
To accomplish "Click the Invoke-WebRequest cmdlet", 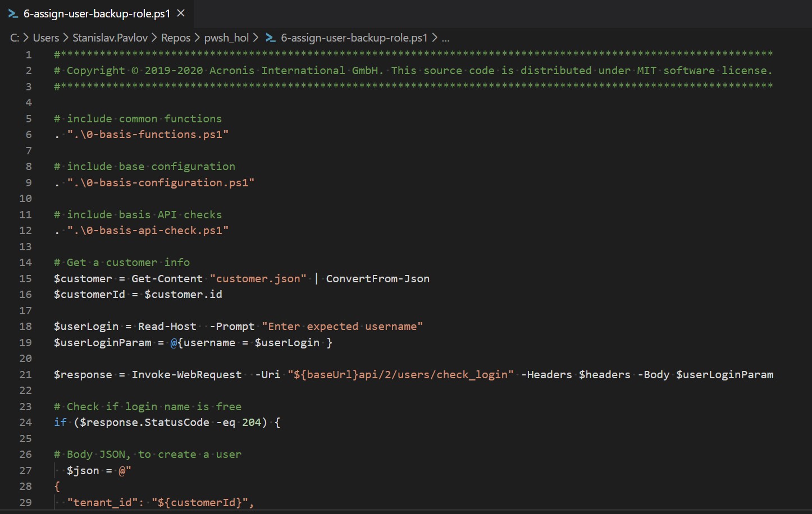I will pyautogui.click(x=187, y=374).
